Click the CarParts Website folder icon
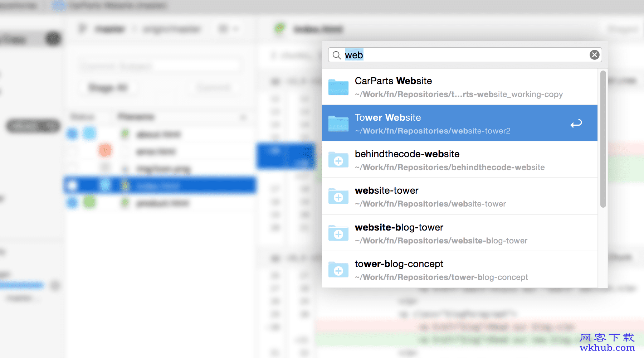This screenshot has width=644, height=358. point(338,87)
